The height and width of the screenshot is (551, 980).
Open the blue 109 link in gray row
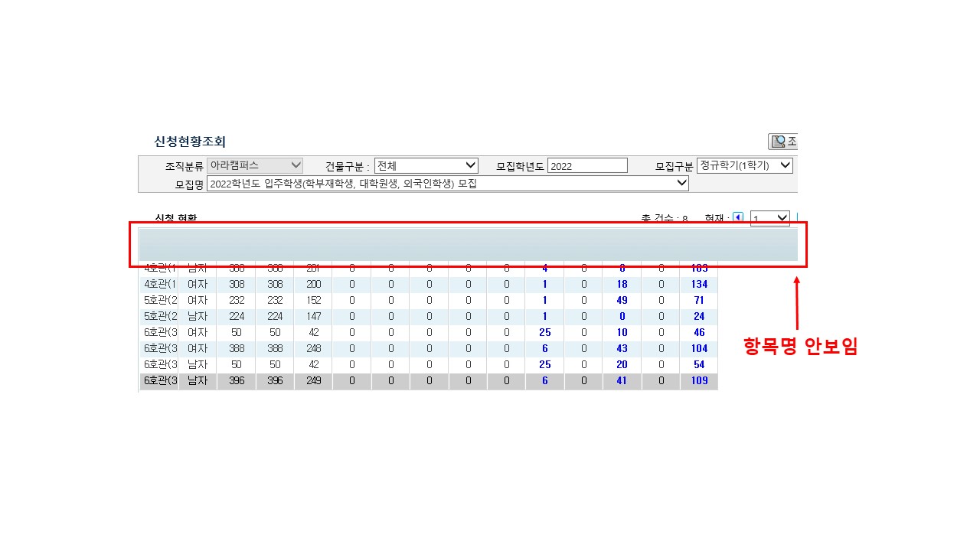[698, 380]
